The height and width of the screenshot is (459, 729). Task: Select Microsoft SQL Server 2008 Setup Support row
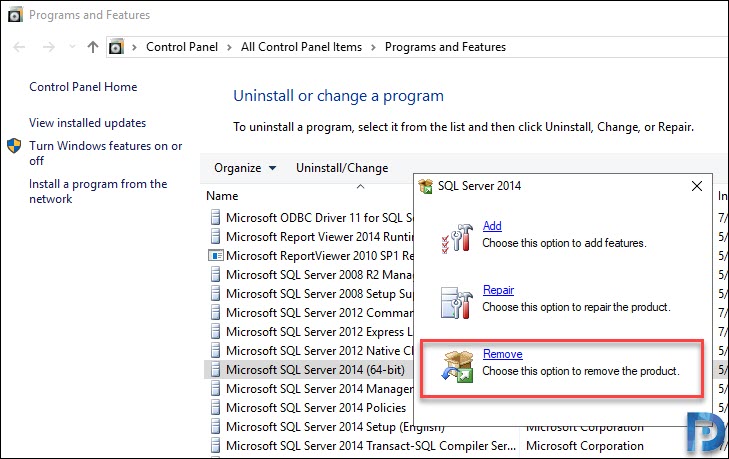pyautogui.click(x=309, y=293)
